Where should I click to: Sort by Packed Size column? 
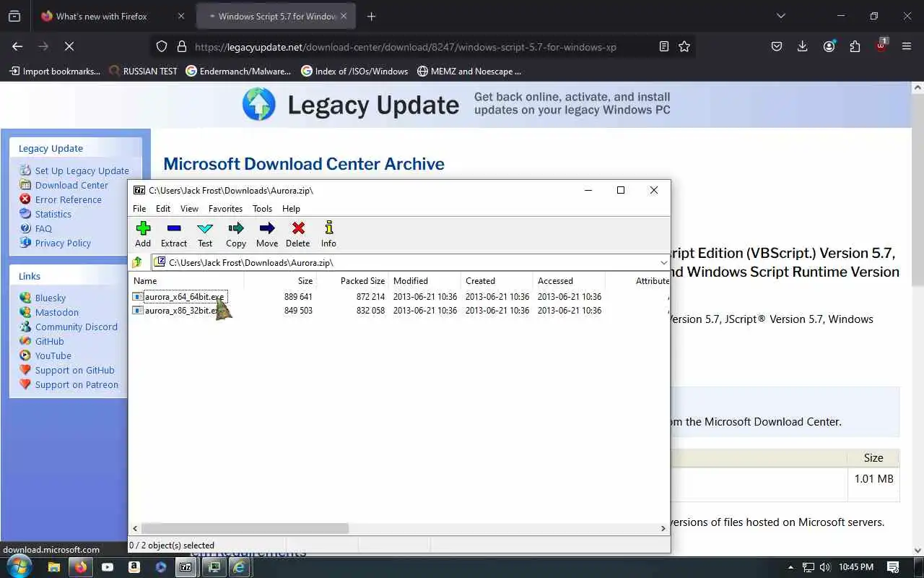pyautogui.click(x=352, y=281)
